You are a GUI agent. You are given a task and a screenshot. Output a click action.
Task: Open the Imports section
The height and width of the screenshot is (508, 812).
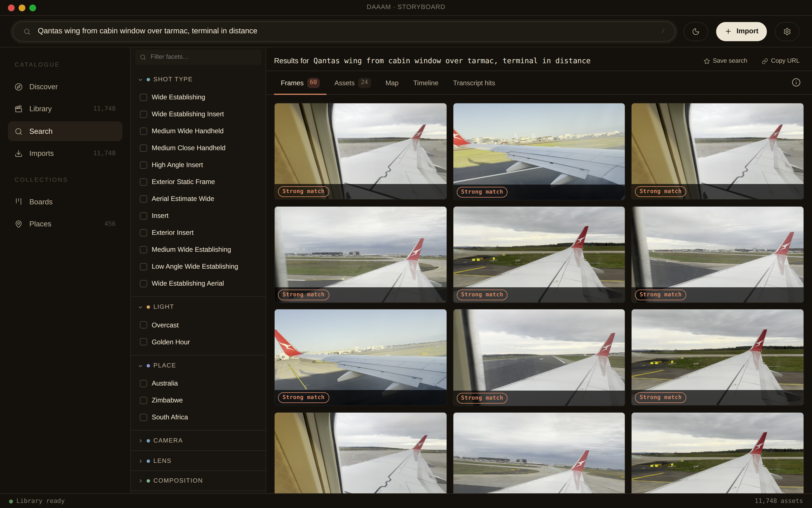pyautogui.click(x=65, y=154)
